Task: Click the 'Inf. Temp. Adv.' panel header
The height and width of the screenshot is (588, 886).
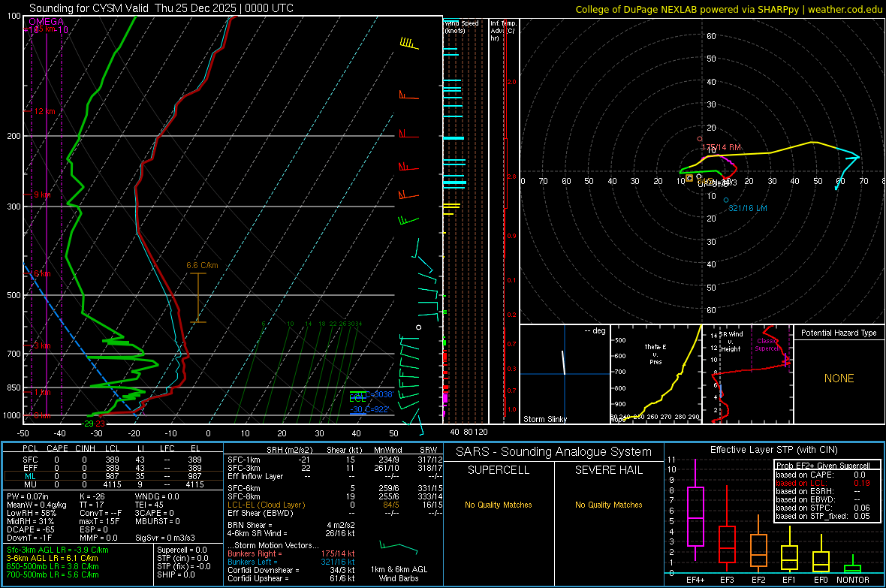Action: (x=503, y=31)
